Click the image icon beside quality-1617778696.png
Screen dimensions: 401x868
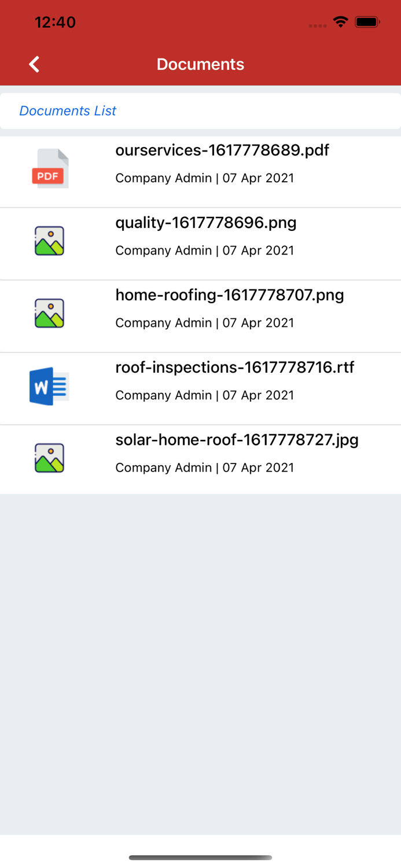(x=49, y=240)
